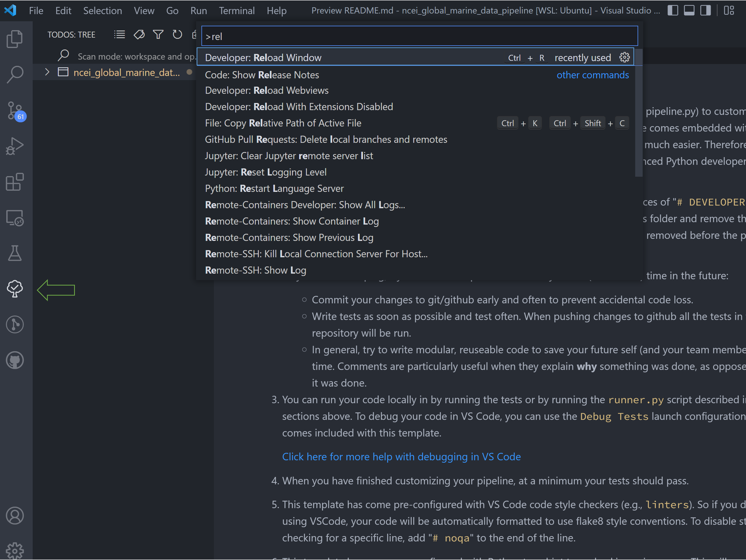Click the Todo Tree refresh icon
The width and height of the screenshot is (746, 560).
pos(177,34)
